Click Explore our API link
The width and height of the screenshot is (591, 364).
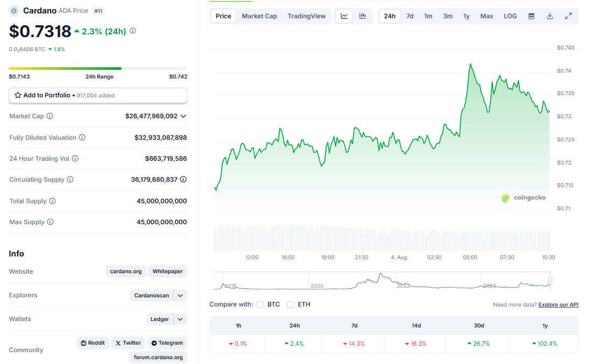click(x=558, y=304)
